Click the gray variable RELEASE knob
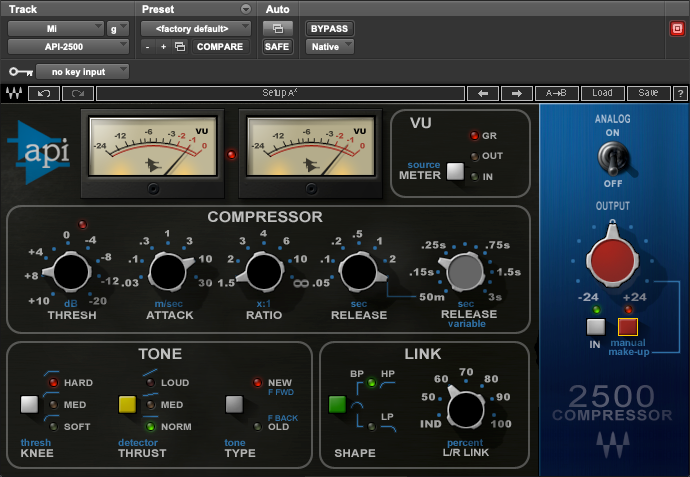Screen dimensions: 690x477 (464, 272)
